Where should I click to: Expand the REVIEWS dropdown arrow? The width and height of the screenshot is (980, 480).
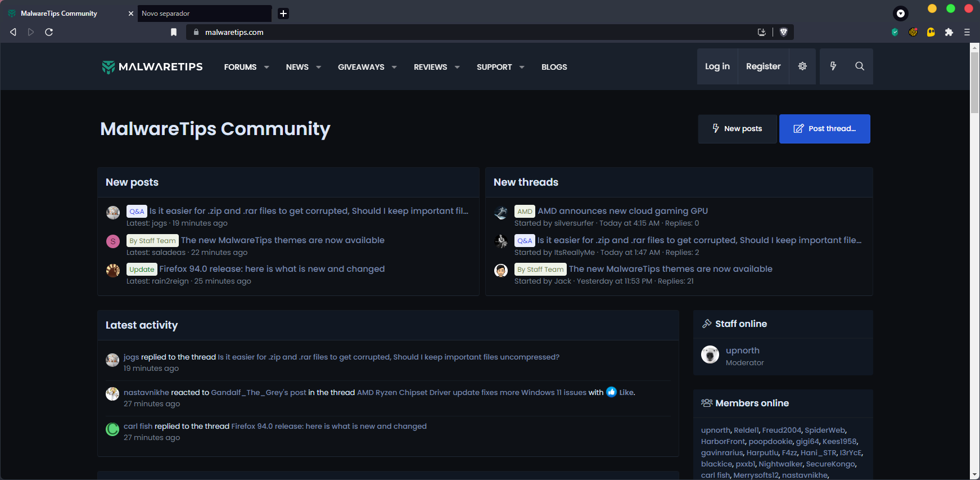click(x=457, y=67)
